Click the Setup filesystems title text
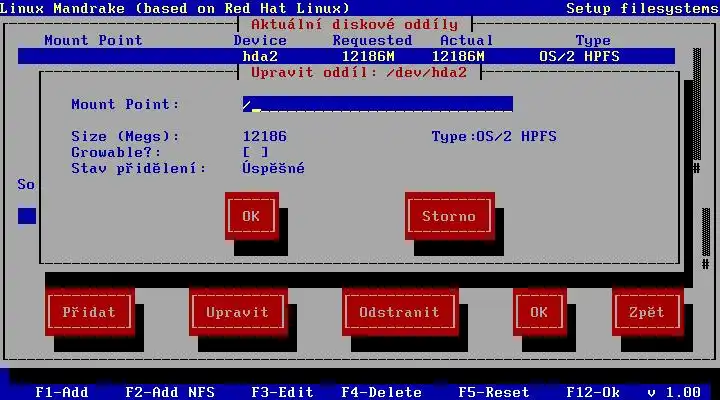This screenshot has width=720, height=400. (x=643, y=8)
